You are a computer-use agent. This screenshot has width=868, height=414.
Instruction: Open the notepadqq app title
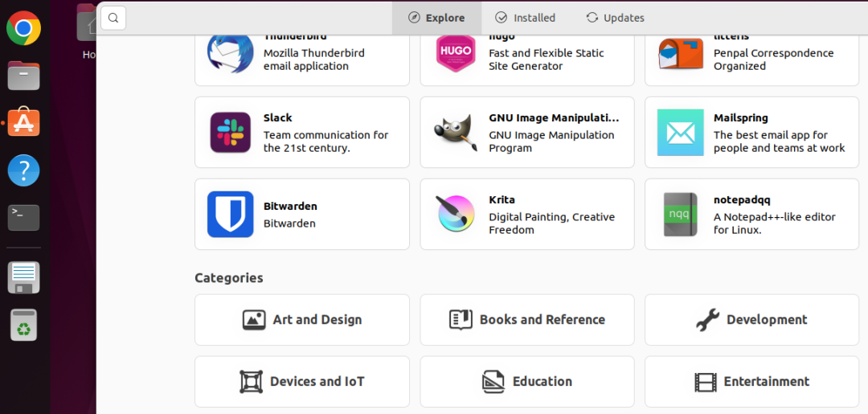pos(742,200)
